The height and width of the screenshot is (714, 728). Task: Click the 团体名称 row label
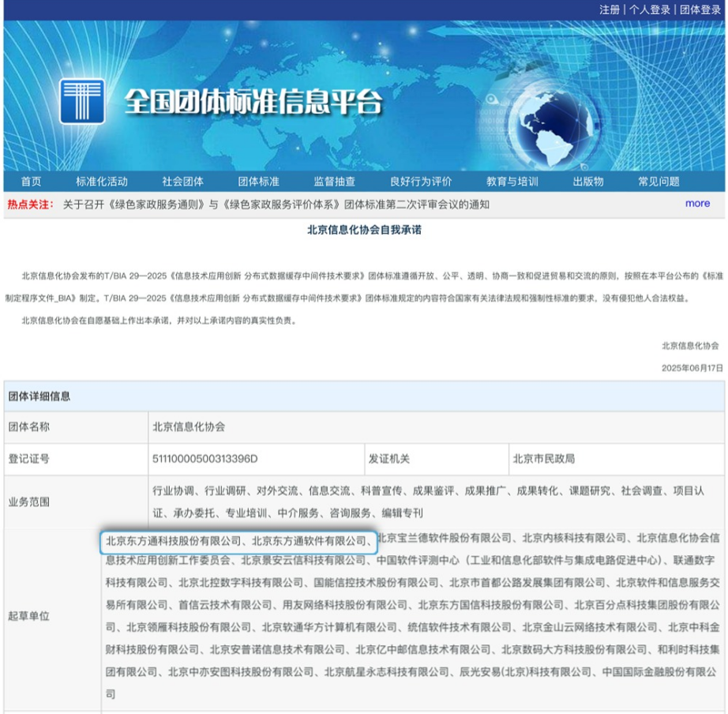tap(28, 427)
